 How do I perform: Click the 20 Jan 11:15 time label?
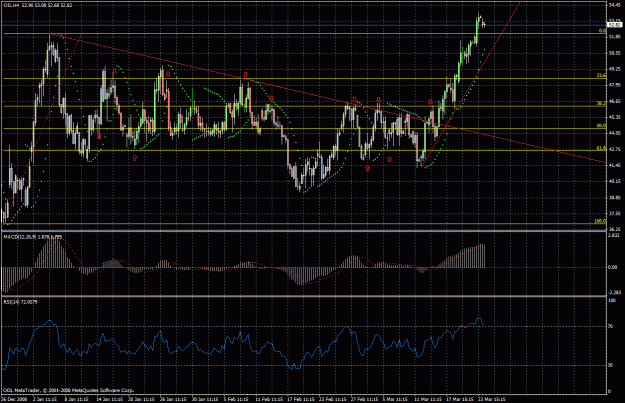click(x=142, y=399)
